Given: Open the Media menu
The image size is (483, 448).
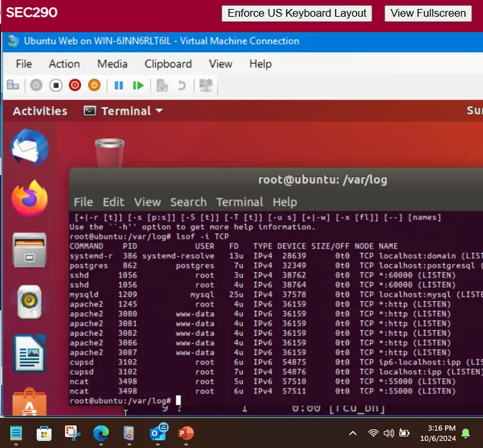Looking at the screenshot, I should (112, 64).
